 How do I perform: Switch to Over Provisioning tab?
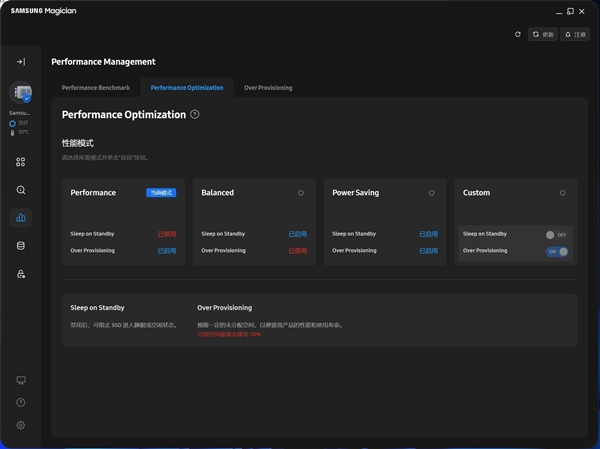(268, 88)
